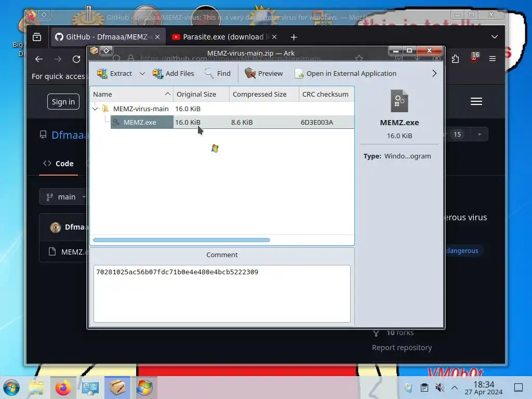
Task: Click the Preview toolbar button
Action: pyautogui.click(x=263, y=73)
